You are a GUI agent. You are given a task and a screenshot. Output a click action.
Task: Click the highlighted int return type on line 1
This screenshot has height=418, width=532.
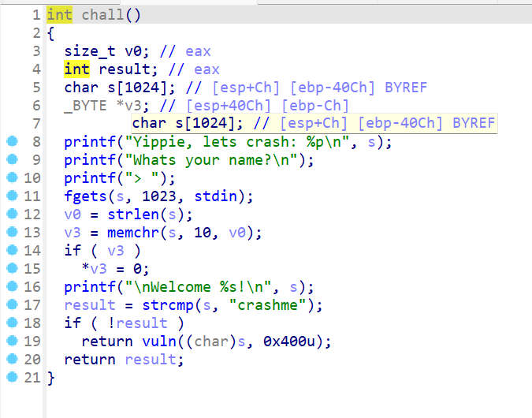coord(60,15)
